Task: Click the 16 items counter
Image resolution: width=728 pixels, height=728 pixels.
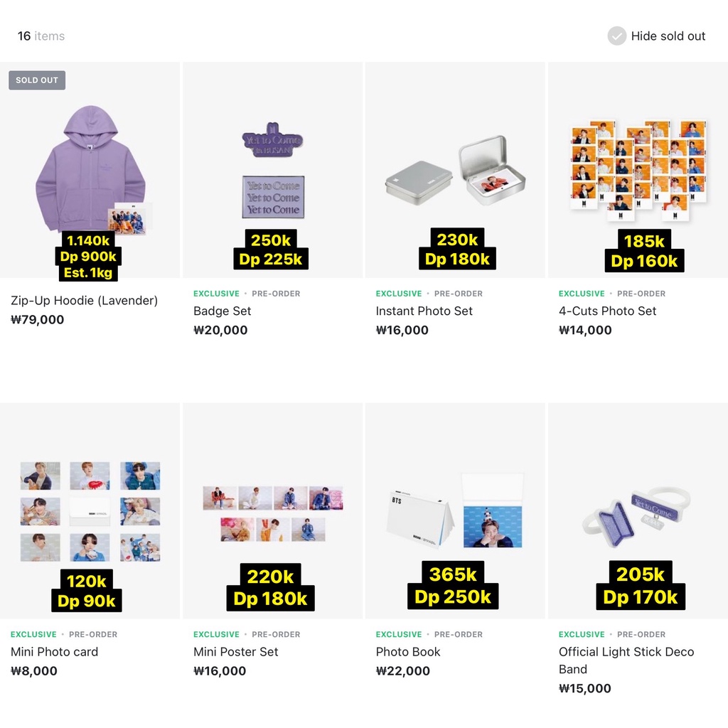Action: pyautogui.click(x=41, y=36)
